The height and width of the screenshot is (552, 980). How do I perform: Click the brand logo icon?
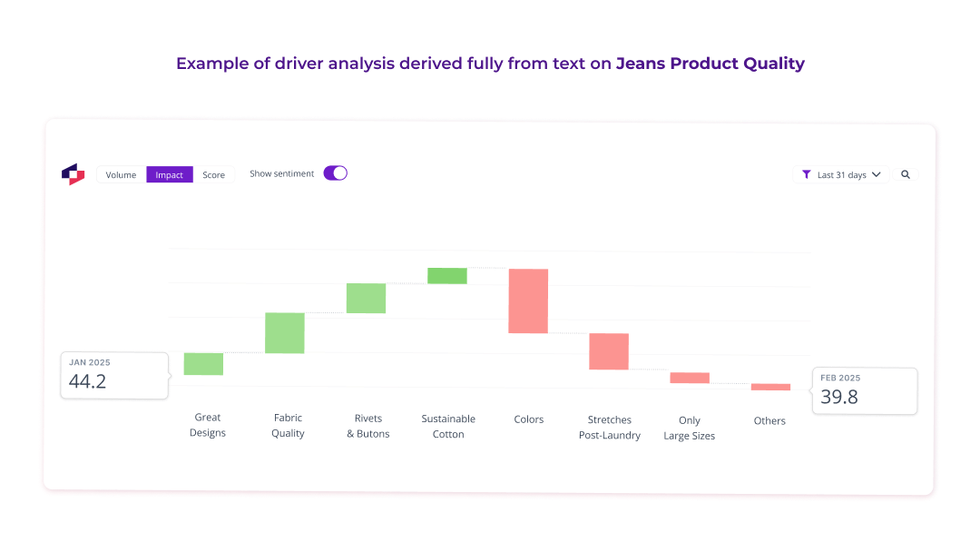point(73,173)
